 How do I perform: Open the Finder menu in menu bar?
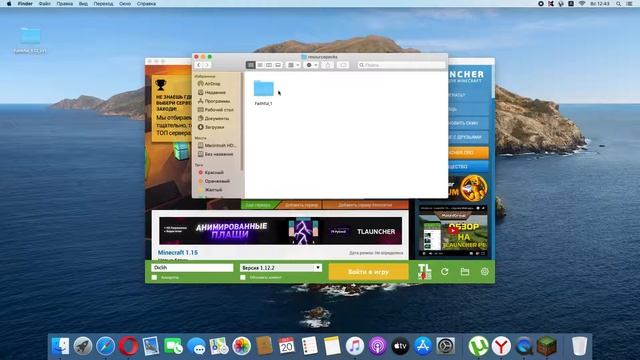pos(25,4)
